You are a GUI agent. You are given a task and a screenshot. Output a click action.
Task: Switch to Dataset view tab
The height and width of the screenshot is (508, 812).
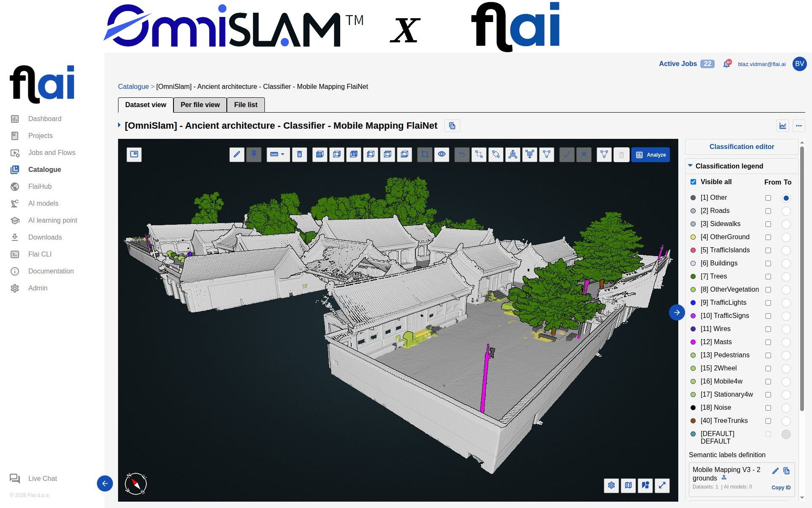(146, 105)
